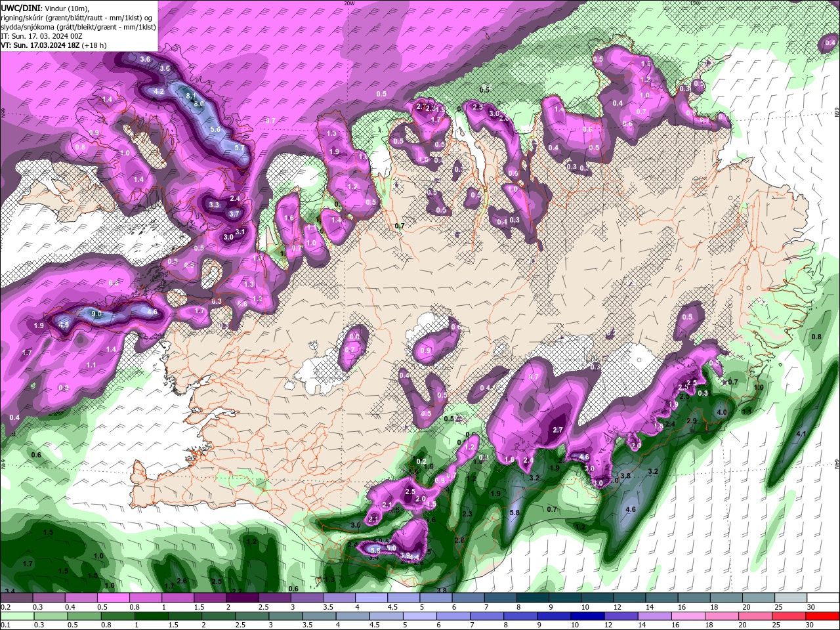Click the 'UWC/DINI' title text
Image resolution: width=840 pixels, height=630 pixels.
[20, 7]
